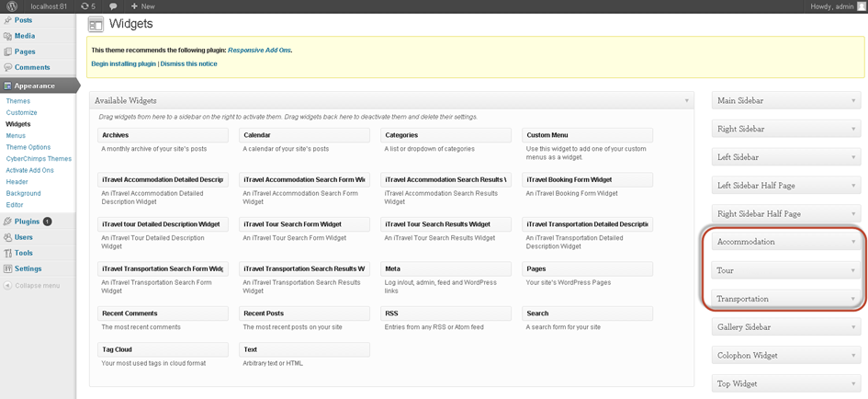
Task: Open the Plugins menu with update badge
Action: [28, 222]
